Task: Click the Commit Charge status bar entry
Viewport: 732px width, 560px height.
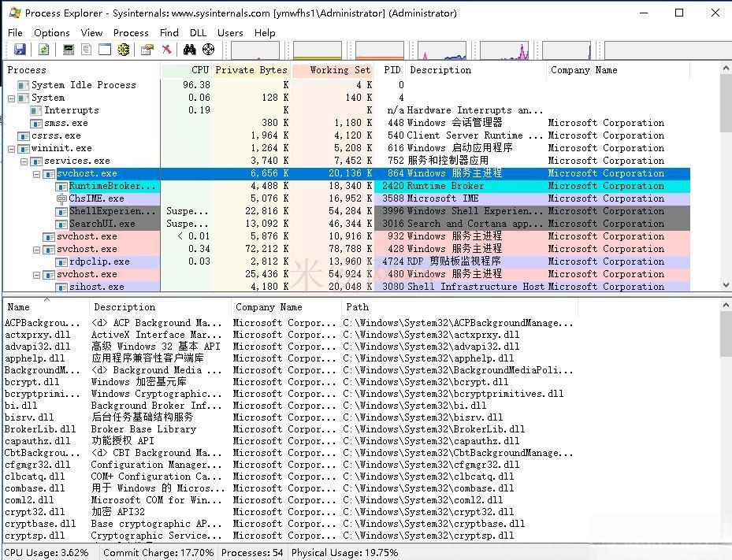Action: [x=158, y=553]
